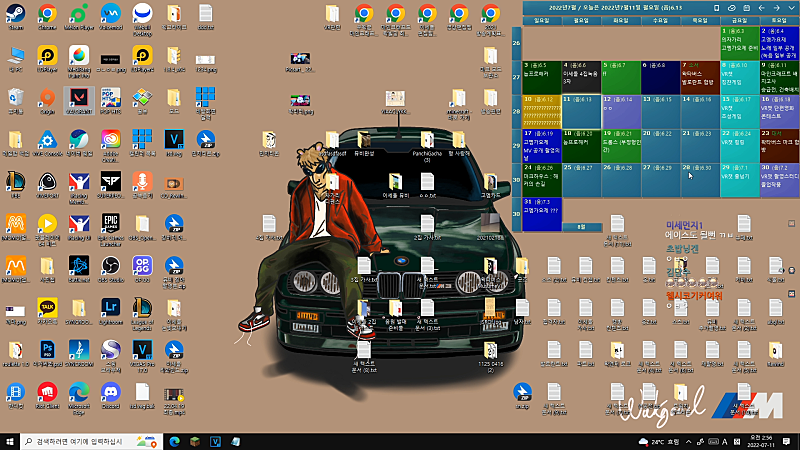Go to the previous month in the calendar widget
This screenshot has width=800, height=450.
click(x=762, y=8)
